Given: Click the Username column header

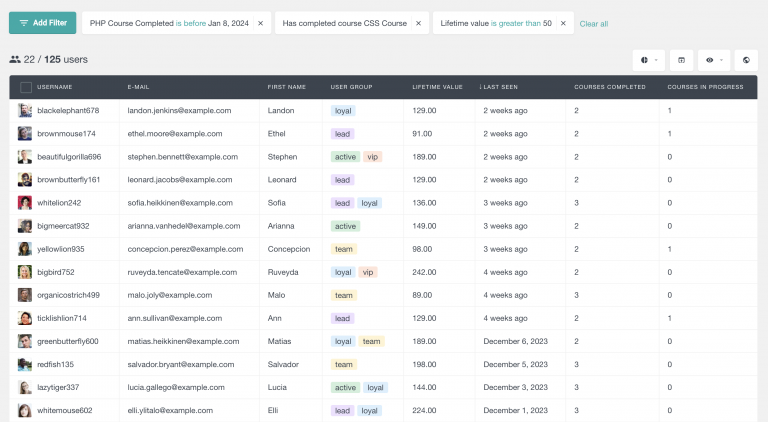Looking at the screenshot, I should [x=55, y=88].
